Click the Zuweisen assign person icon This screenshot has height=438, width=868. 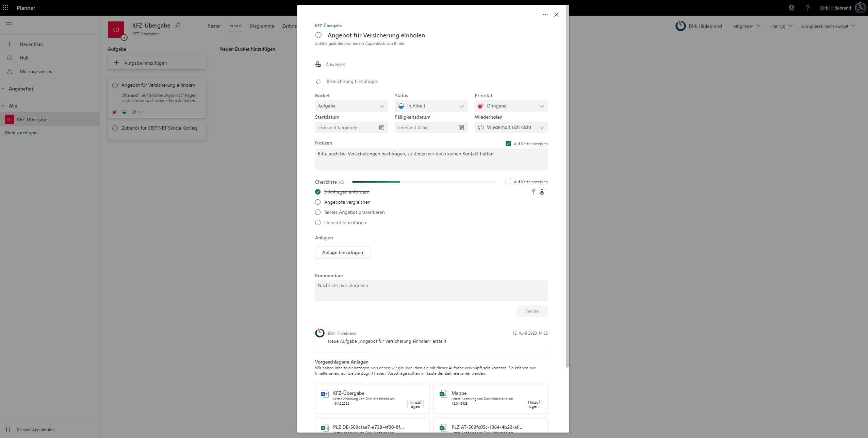pyautogui.click(x=318, y=64)
